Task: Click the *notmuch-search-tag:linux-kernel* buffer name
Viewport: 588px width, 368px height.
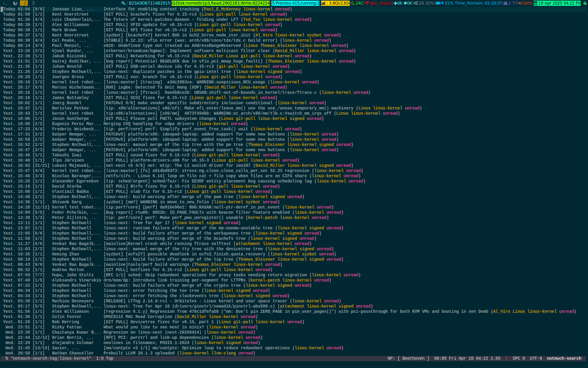Action: (x=51, y=358)
